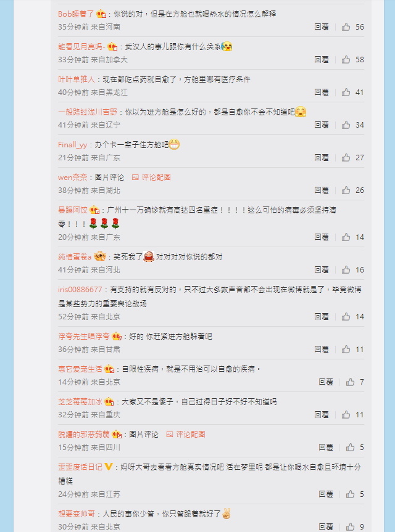
Task: Open profile of user 想要变帅哥
Action: pos(77,514)
